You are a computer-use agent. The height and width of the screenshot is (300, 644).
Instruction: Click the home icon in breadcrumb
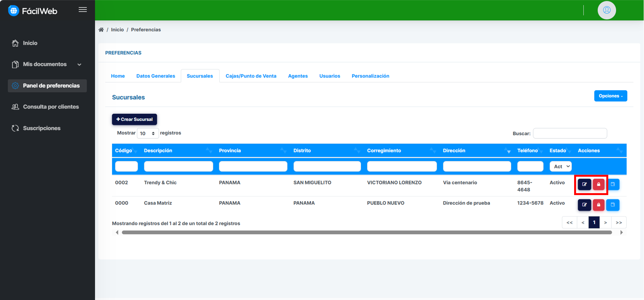click(x=101, y=30)
